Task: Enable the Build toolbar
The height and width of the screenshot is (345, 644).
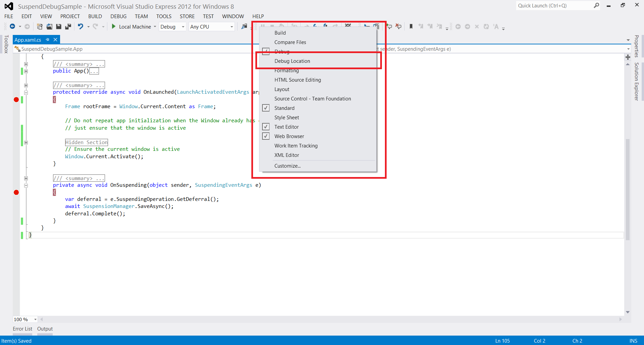Action: [x=318, y=33]
